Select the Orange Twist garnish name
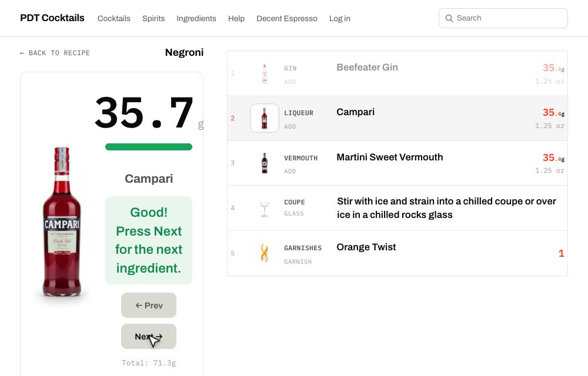The image size is (588, 376). 366,247
